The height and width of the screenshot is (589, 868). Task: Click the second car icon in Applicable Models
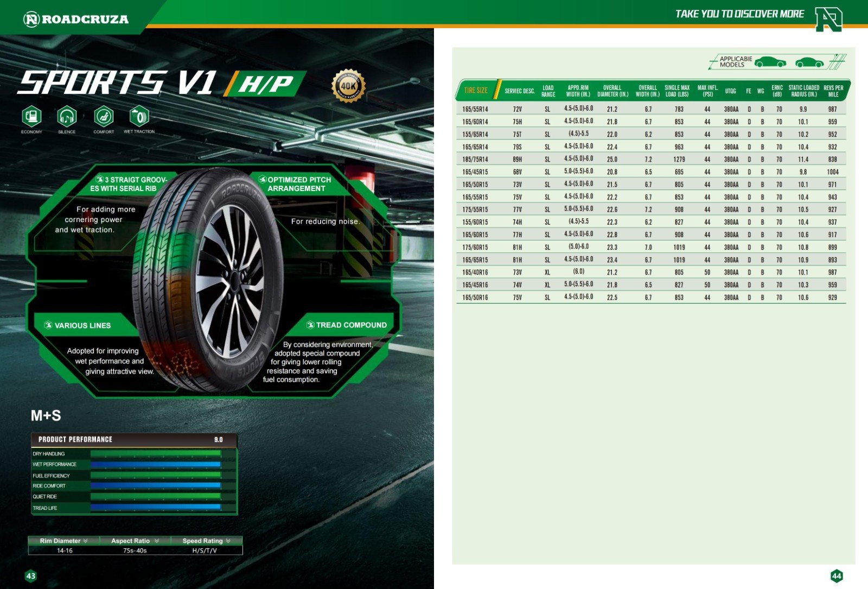click(809, 62)
